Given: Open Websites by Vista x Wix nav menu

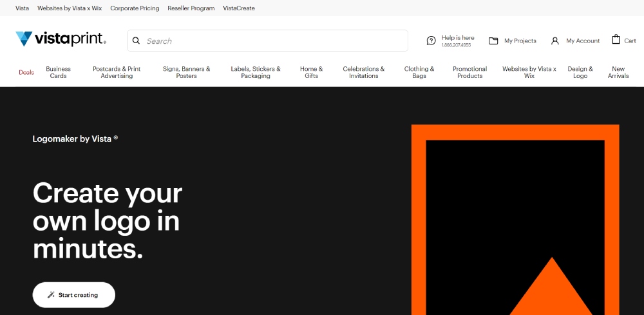Looking at the screenshot, I should 529,72.
